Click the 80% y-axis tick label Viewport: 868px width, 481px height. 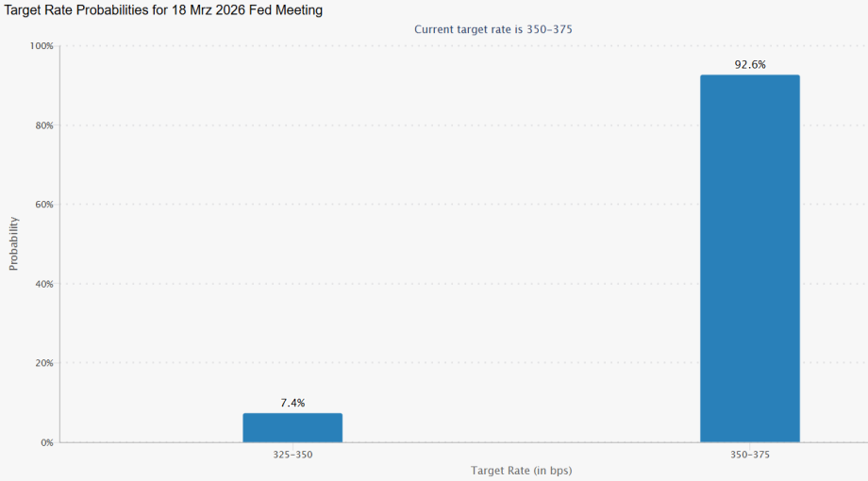[44, 125]
